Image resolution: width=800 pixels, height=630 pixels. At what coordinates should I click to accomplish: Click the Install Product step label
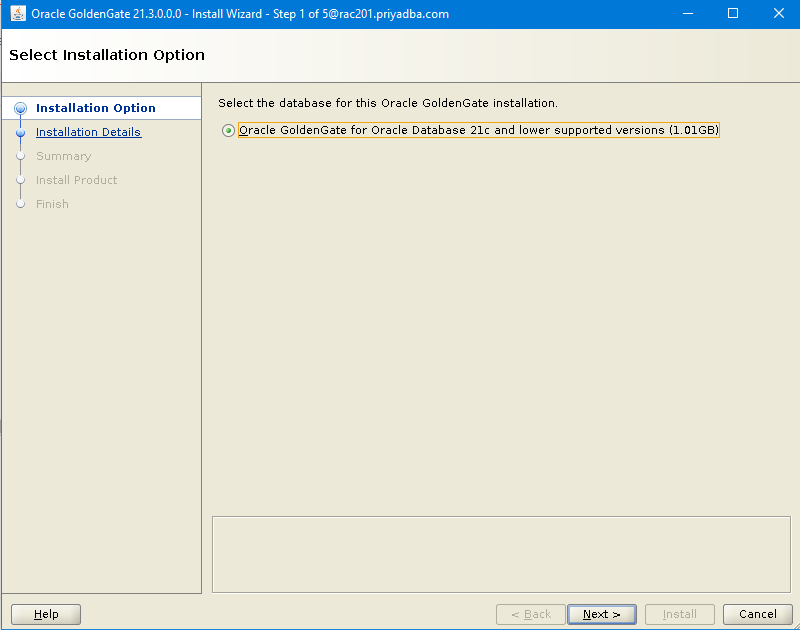[x=77, y=180]
